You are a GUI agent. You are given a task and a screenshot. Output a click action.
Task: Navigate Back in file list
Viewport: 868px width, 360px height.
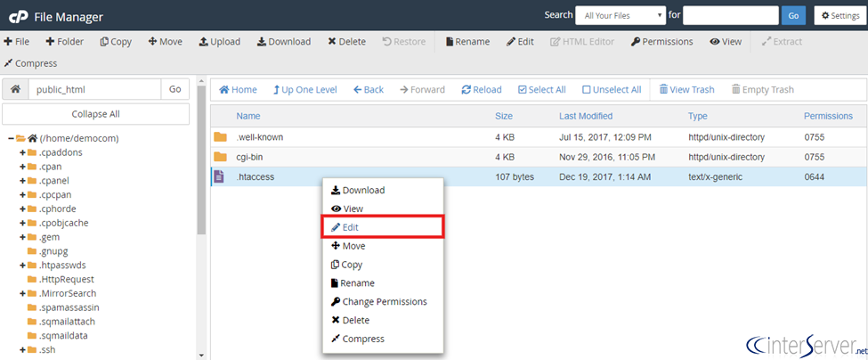369,90
